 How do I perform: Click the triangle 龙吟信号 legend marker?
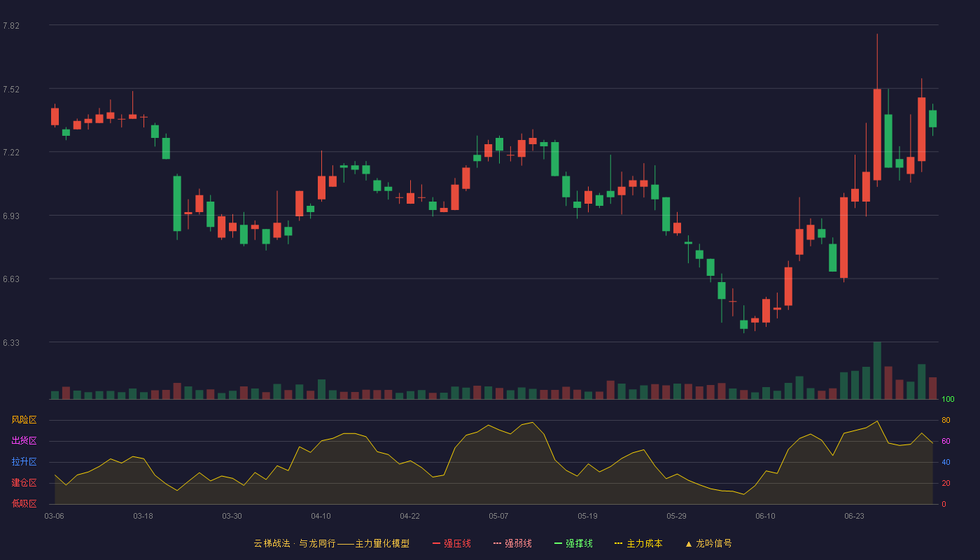688,543
